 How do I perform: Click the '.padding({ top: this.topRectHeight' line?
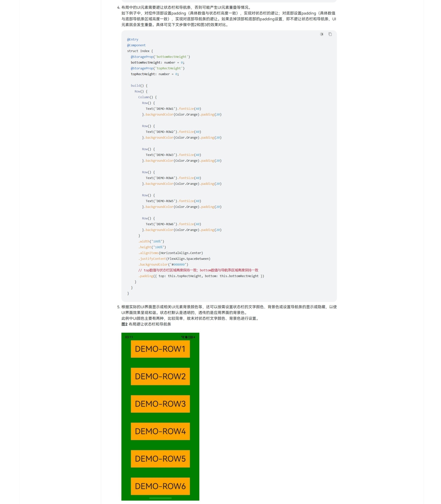201,276
